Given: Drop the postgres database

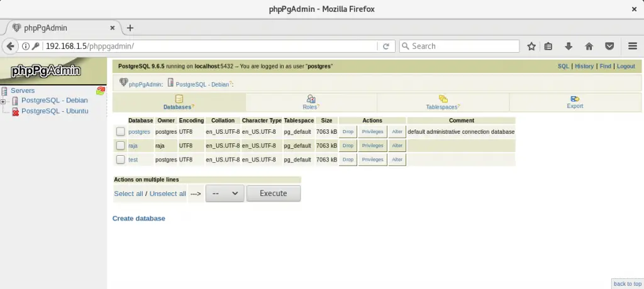Looking at the screenshot, I should 348,132.
